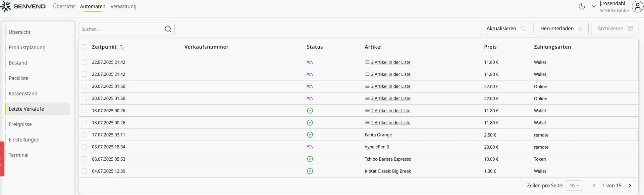Viewport: 644px width, 195px height.
Task: Toggle the select-all checkbox in the table header
Action: 84,47
